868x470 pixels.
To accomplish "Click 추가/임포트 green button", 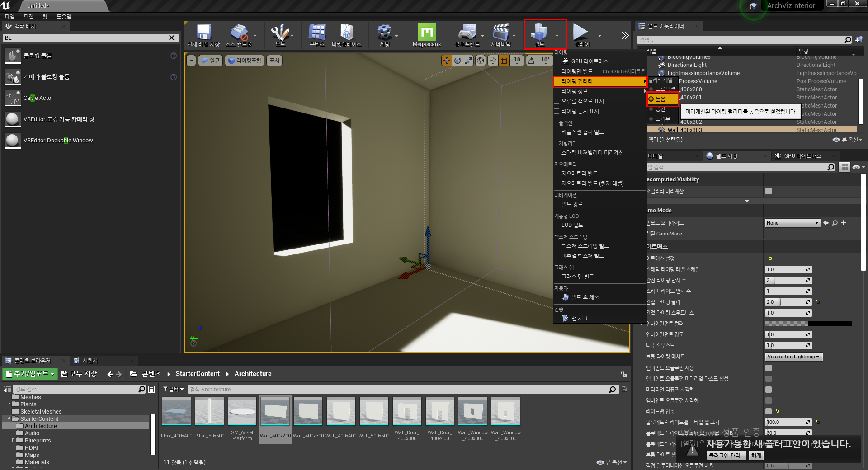I will click(x=30, y=374).
